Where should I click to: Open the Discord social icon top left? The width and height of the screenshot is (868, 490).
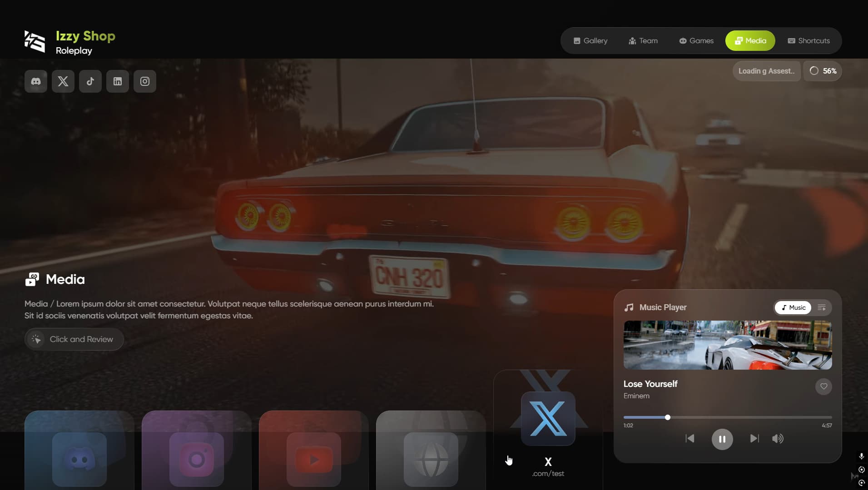35,81
